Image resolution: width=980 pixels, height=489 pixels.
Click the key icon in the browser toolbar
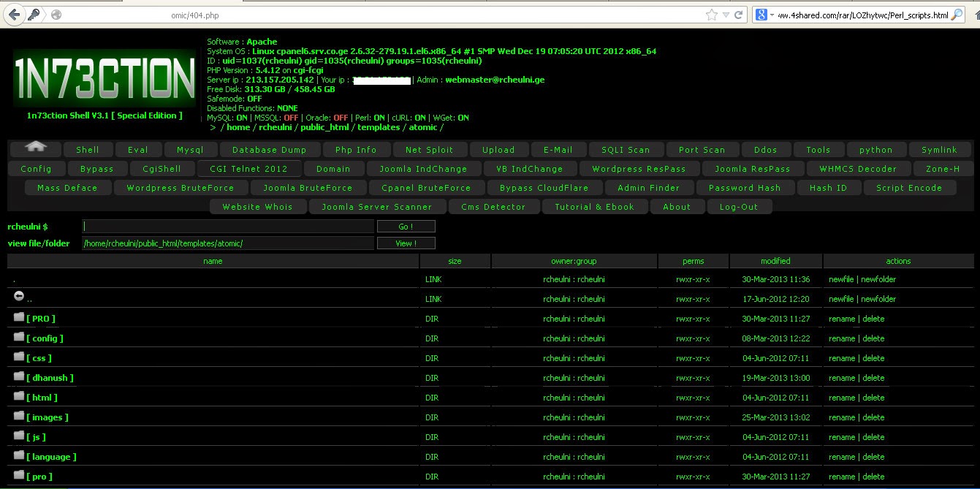point(33,13)
